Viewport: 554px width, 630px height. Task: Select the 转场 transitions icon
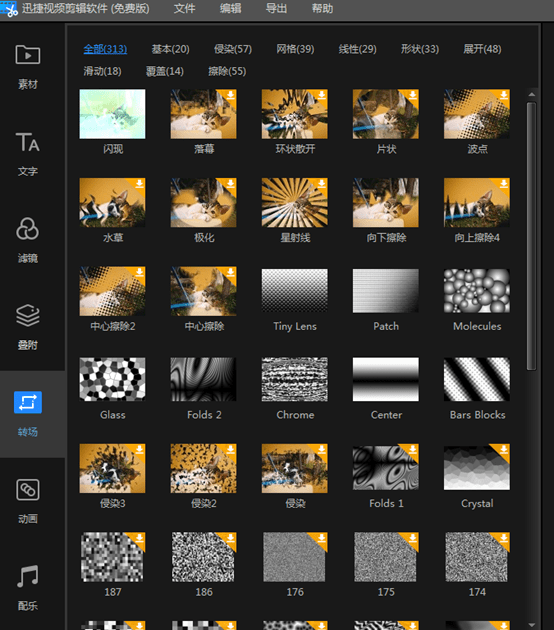28,402
